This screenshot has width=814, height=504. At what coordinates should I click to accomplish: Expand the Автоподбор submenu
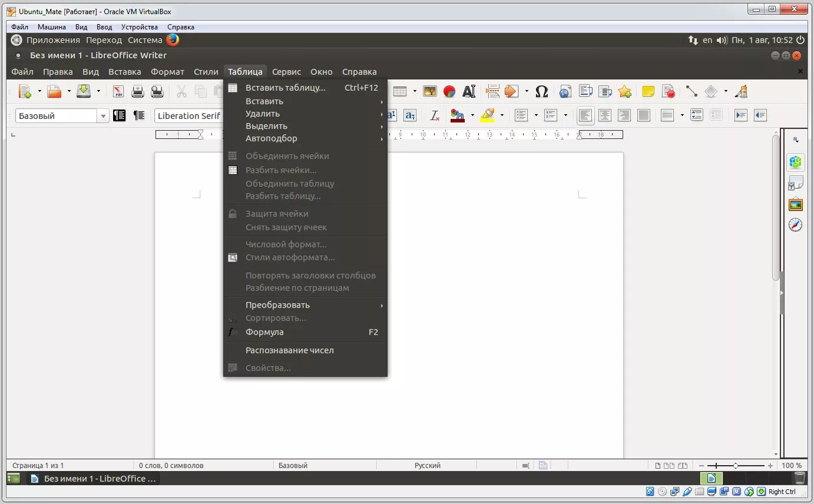click(305, 138)
